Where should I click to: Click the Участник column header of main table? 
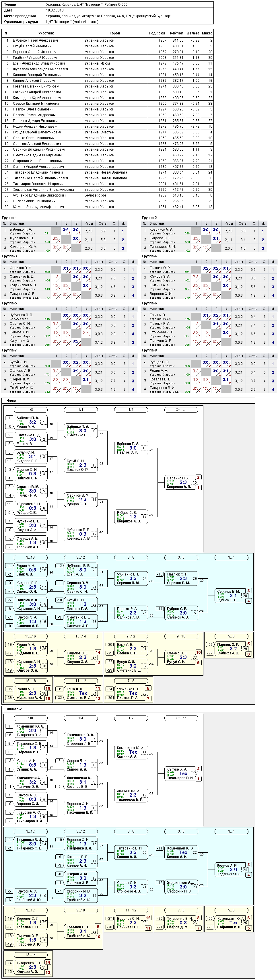(46, 33)
